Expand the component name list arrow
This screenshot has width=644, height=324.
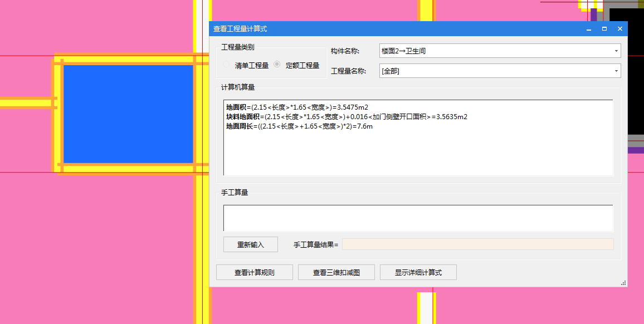pyautogui.click(x=616, y=51)
